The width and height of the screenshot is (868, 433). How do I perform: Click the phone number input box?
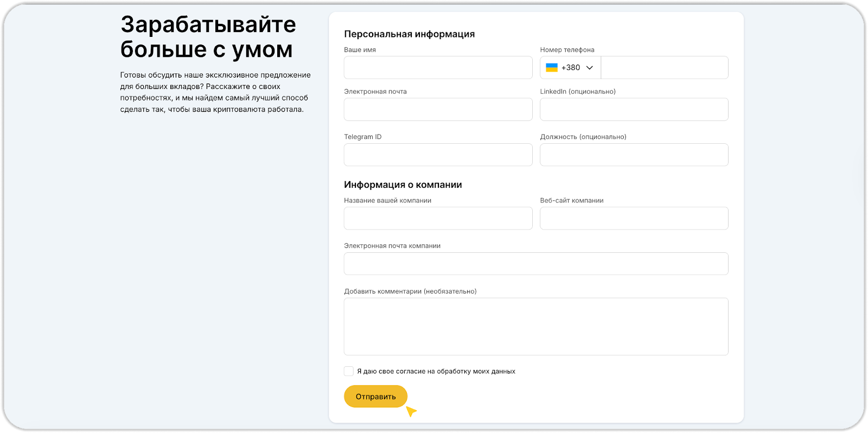point(664,68)
